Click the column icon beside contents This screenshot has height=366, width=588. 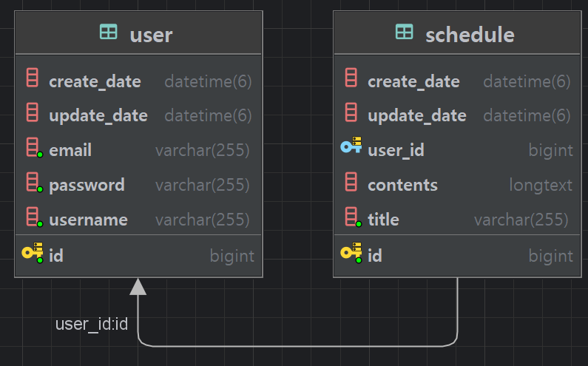pos(351,182)
